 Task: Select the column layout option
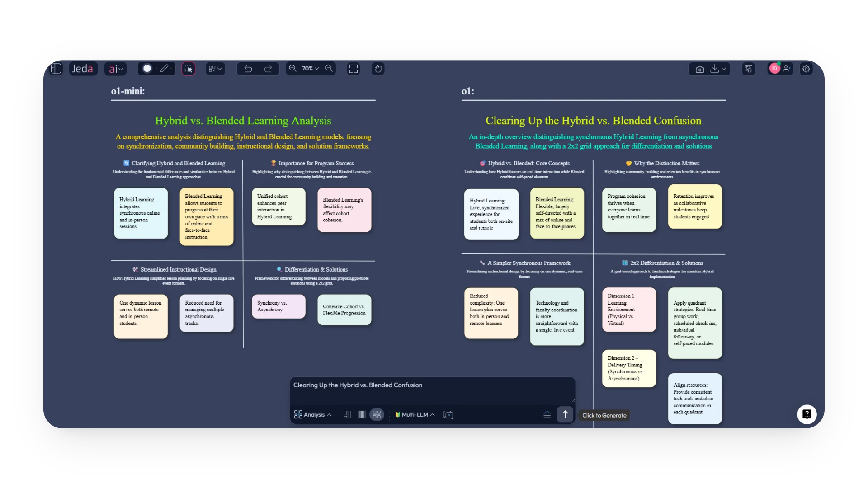coord(362,414)
